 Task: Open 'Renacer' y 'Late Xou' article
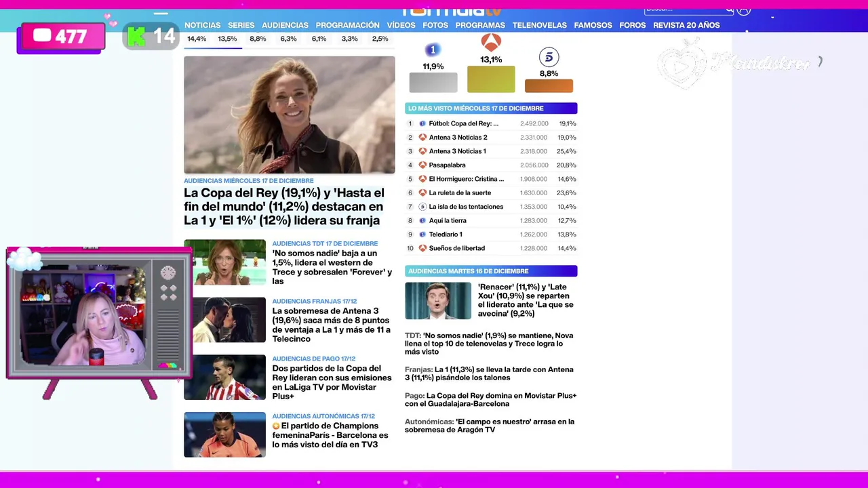click(526, 300)
